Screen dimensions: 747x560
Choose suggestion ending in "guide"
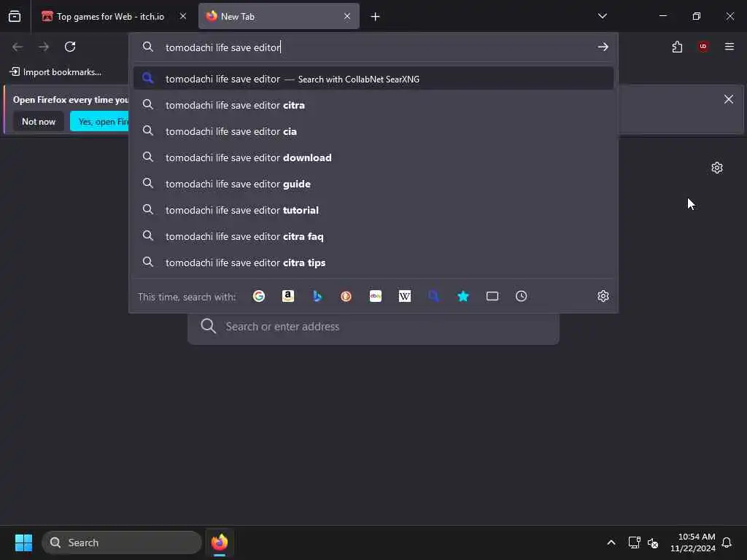(x=373, y=183)
